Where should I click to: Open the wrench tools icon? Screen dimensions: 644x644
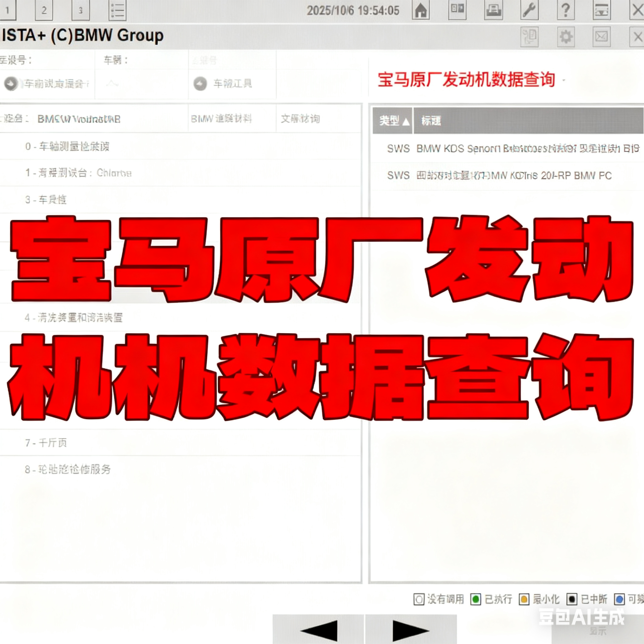click(x=529, y=10)
